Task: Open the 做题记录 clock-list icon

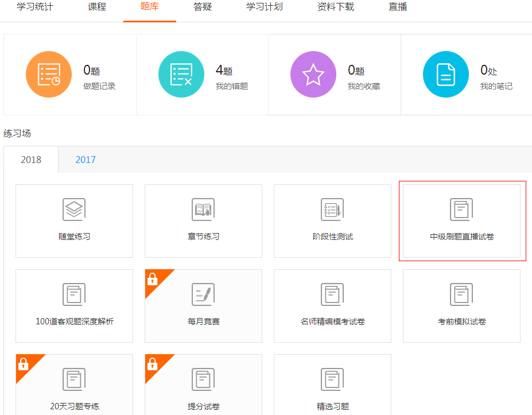Action: pyautogui.click(x=48, y=74)
